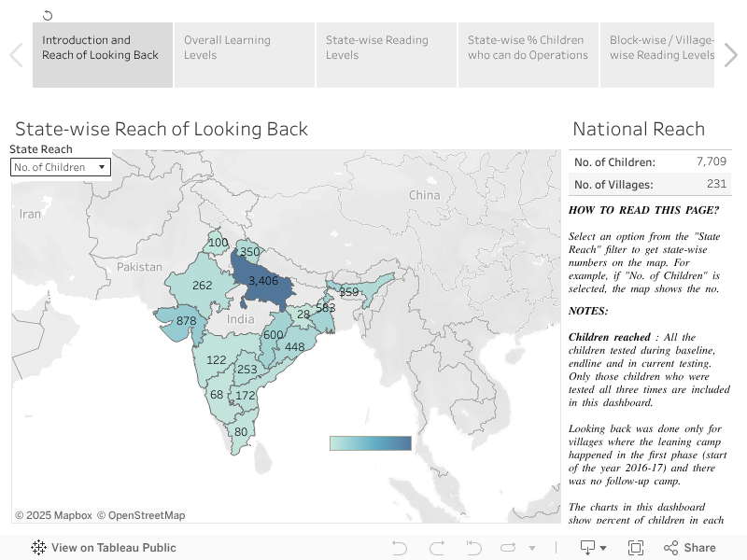Click the Share icon

point(670,548)
